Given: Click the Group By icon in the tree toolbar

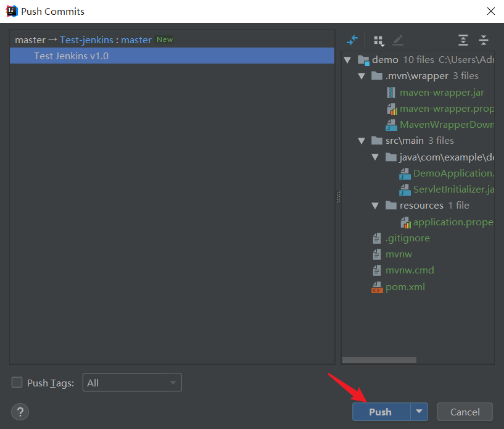Looking at the screenshot, I should click(x=377, y=40).
